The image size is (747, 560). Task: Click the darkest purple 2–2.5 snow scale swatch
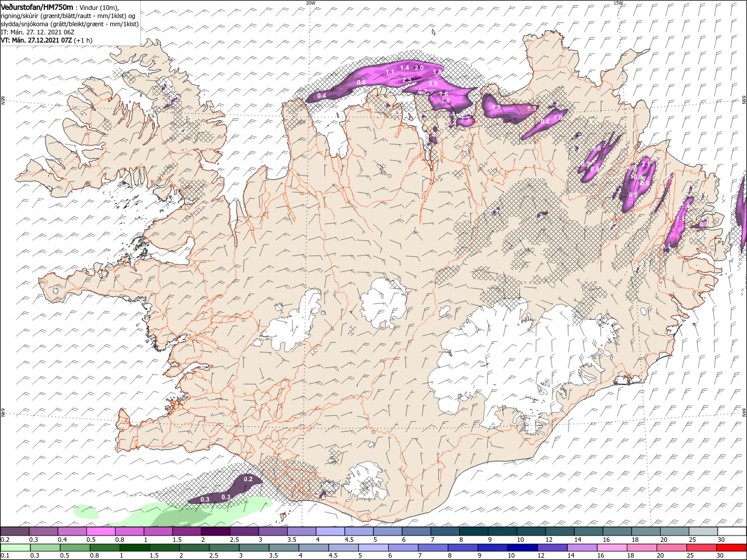tap(215, 531)
